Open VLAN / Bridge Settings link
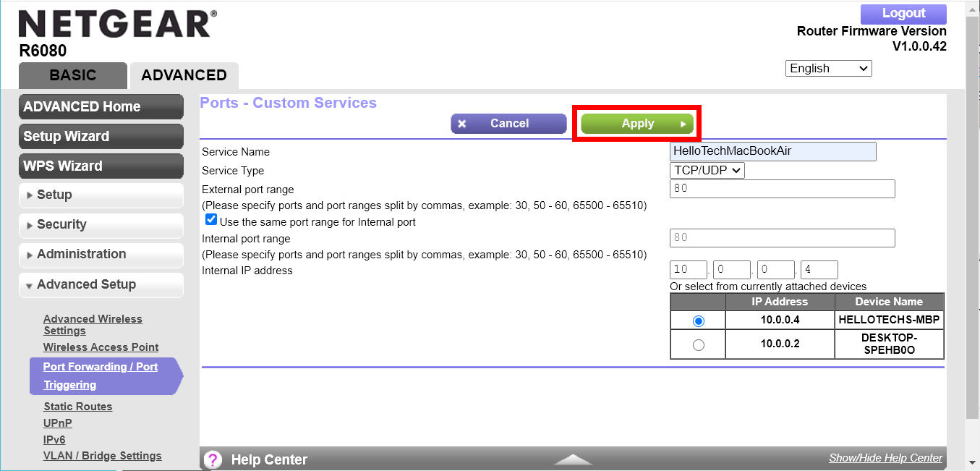Image resolution: width=980 pixels, height=471 pixels. pyautogui.click(x=103, y=456)
